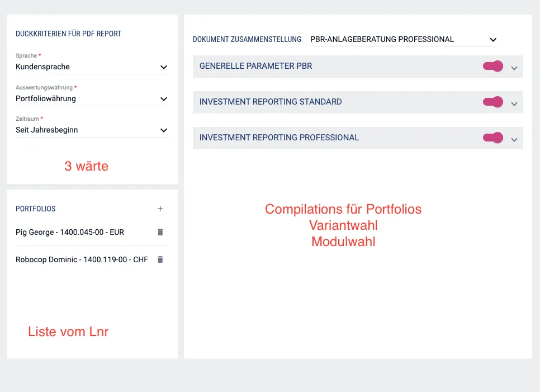The image size is (540, 392).
Task: Toggle Generelle Parameter PBR switch
Action: pos(493,66)
